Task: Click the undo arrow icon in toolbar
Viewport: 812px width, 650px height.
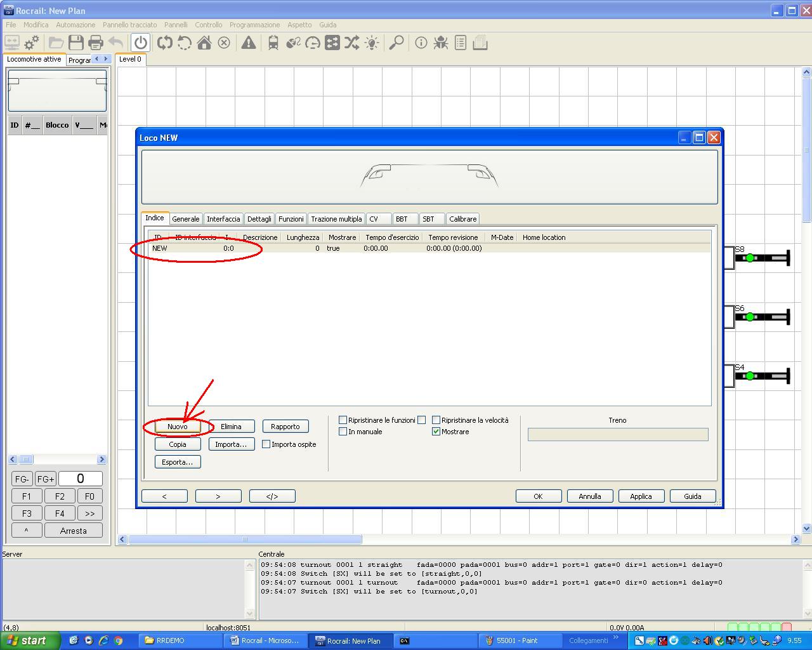Action: click(115, 43)
